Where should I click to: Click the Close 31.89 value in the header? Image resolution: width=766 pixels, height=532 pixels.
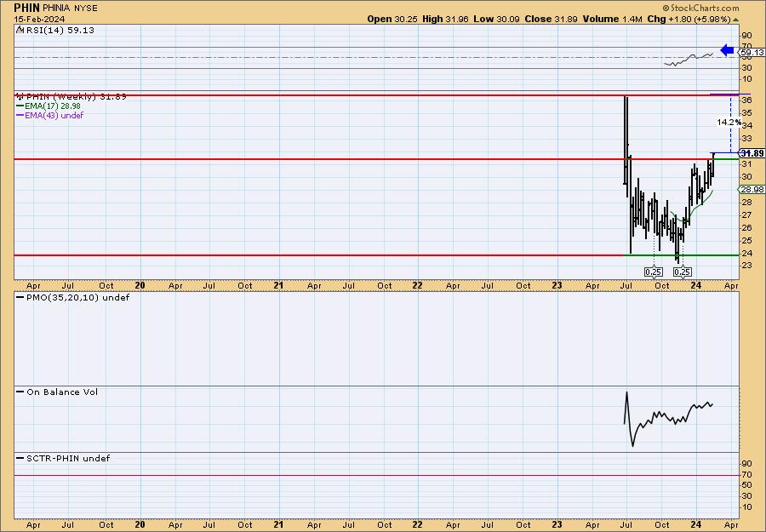[x=551, y=19]
